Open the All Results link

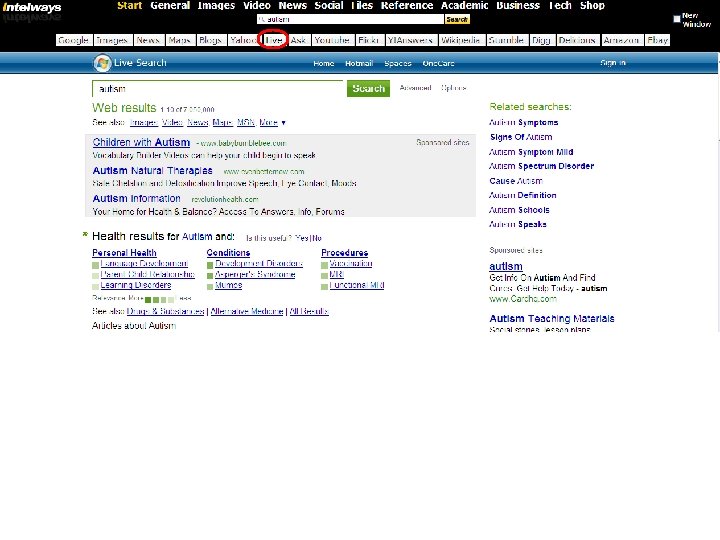point(309,311)
